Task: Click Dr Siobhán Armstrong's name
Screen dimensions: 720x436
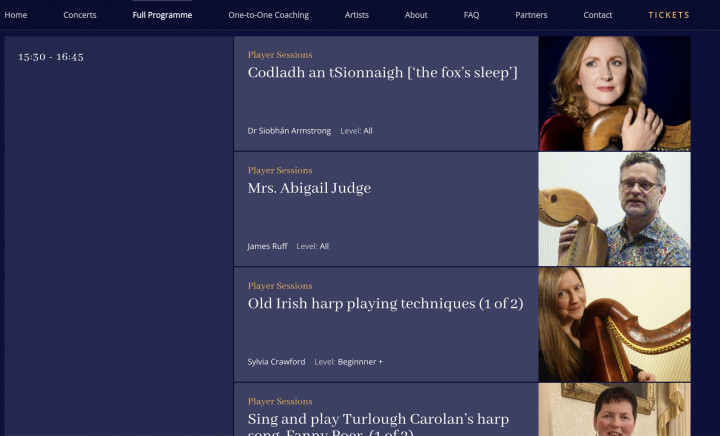Action: (289, 131)
